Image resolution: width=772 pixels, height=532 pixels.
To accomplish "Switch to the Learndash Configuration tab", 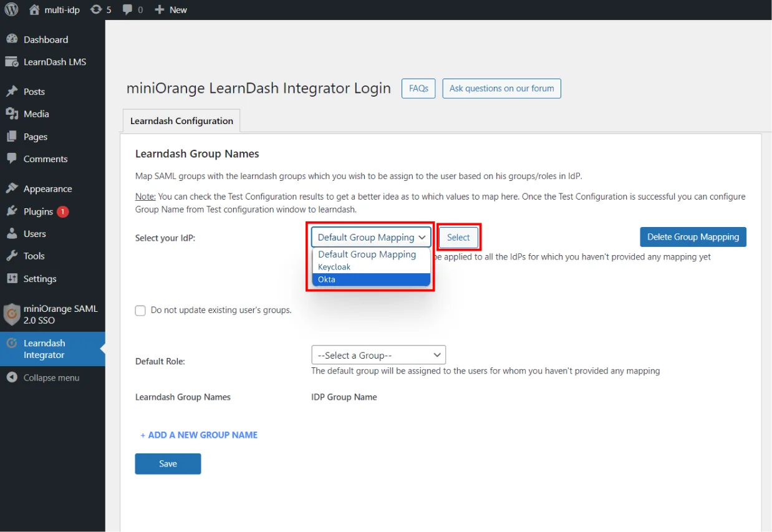I will 181,121.
